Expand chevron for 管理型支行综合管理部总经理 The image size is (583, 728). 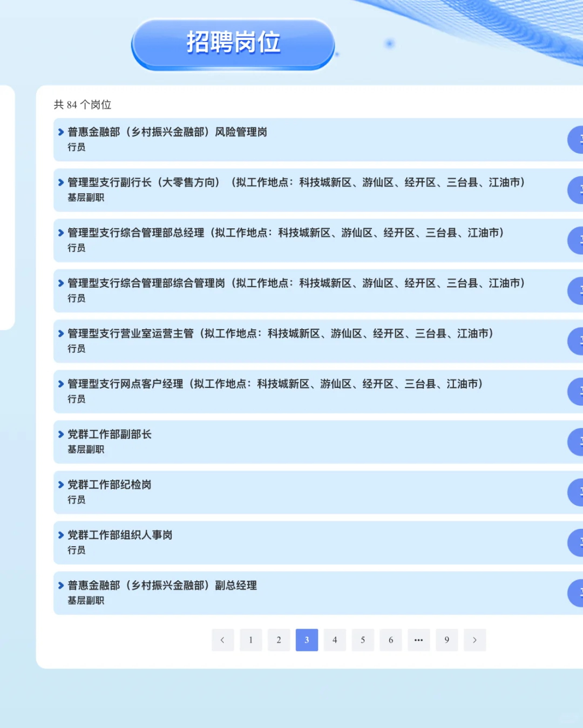[x=61, y=233]
